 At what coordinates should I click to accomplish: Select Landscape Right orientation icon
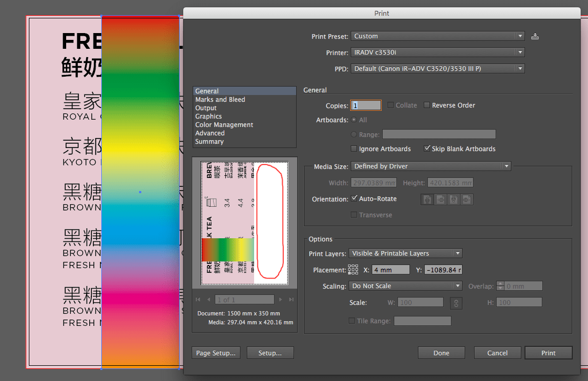coord(467,199)
